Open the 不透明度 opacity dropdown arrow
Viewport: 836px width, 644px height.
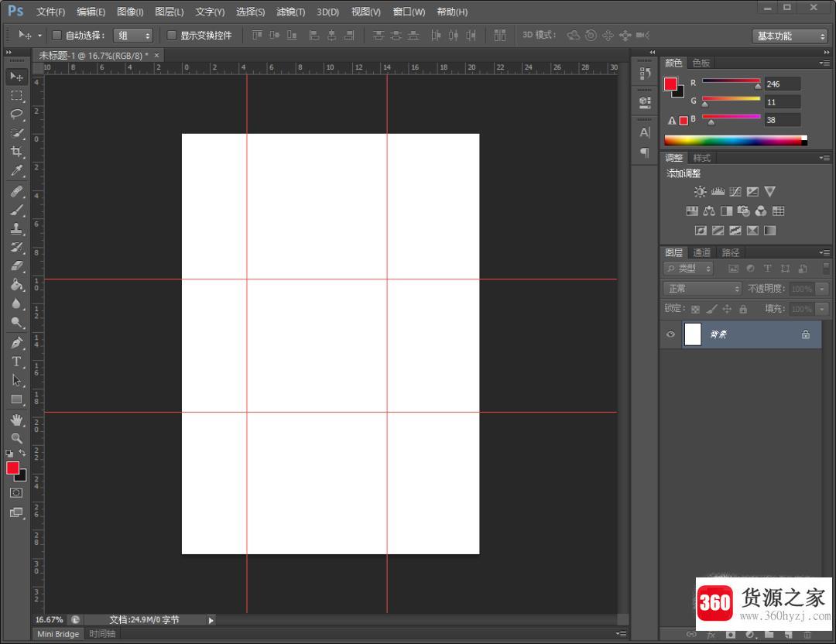coord(821,289)
